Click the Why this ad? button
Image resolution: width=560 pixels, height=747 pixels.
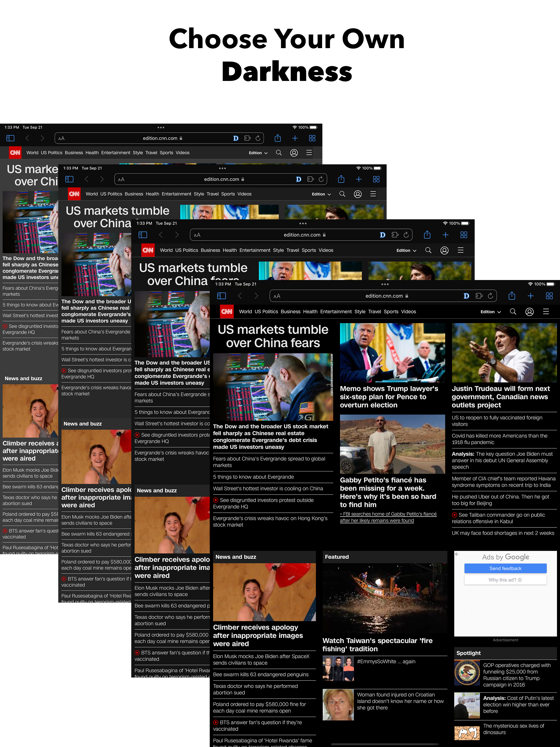[x=505, y=580]
